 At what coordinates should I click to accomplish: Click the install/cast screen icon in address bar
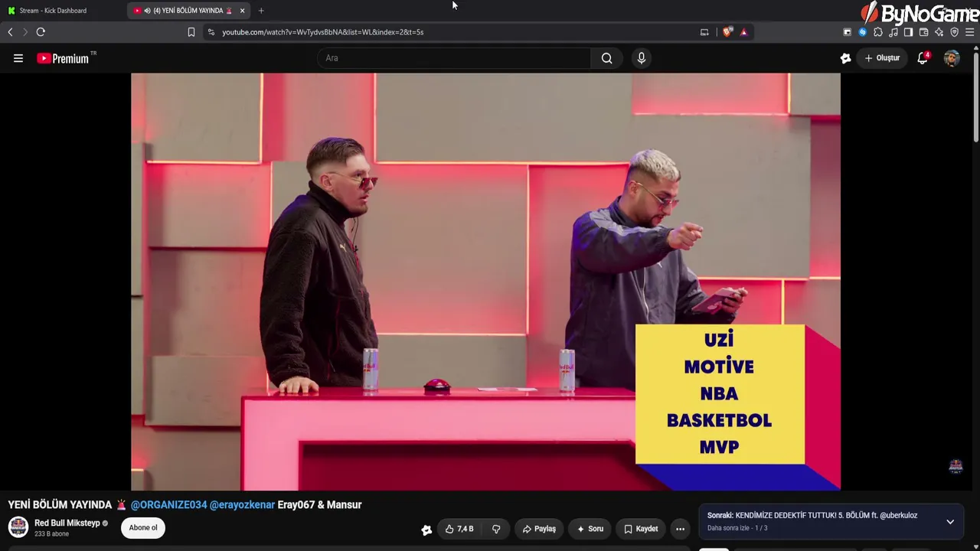(704, 32)
